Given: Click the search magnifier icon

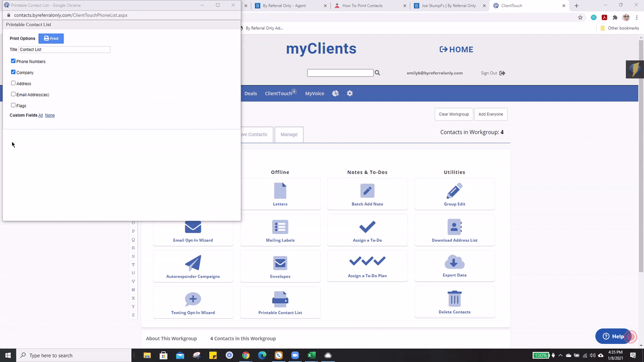Looking at the screenshot, I should click(x=377, y=73).
